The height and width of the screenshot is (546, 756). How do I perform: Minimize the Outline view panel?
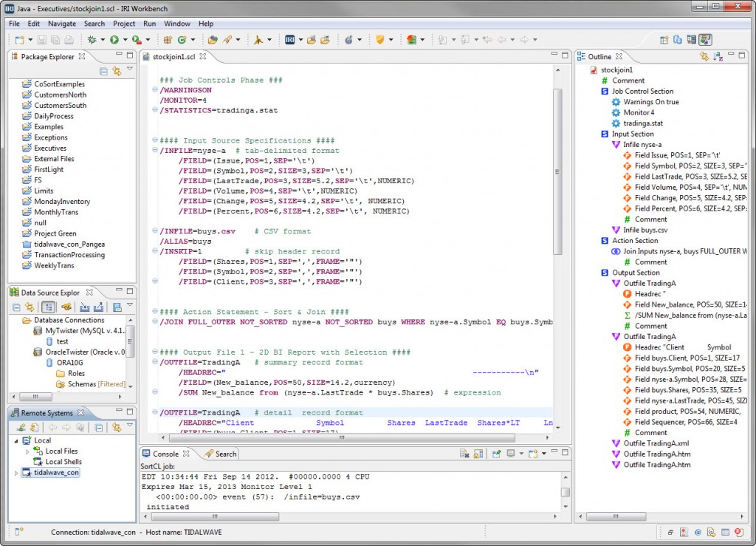[731, 55]
